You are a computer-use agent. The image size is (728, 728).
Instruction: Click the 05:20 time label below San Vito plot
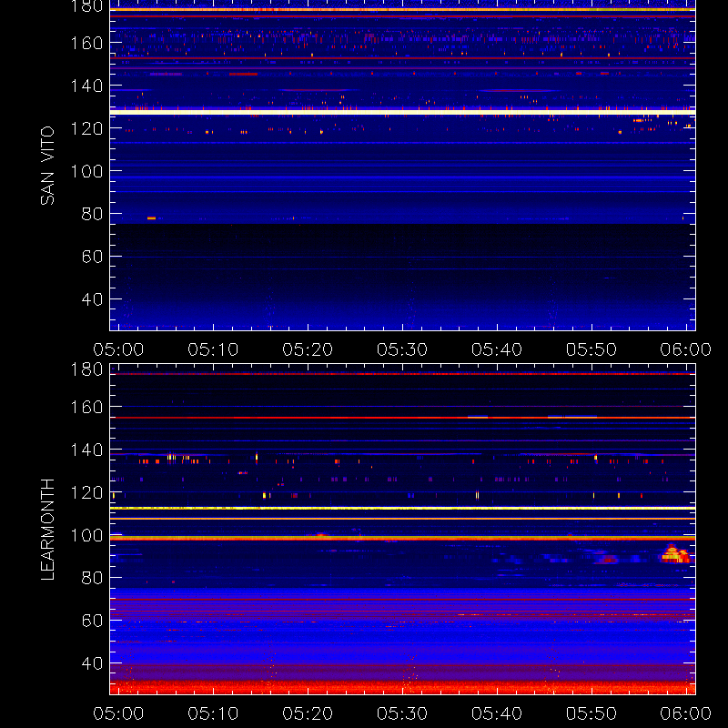pos(308,349)
